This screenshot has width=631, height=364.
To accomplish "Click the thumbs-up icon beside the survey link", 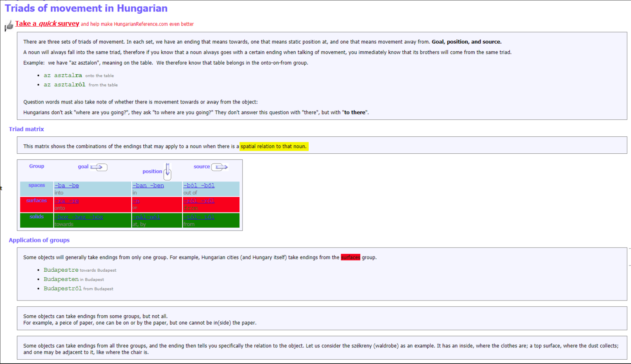I will [9, 26].
